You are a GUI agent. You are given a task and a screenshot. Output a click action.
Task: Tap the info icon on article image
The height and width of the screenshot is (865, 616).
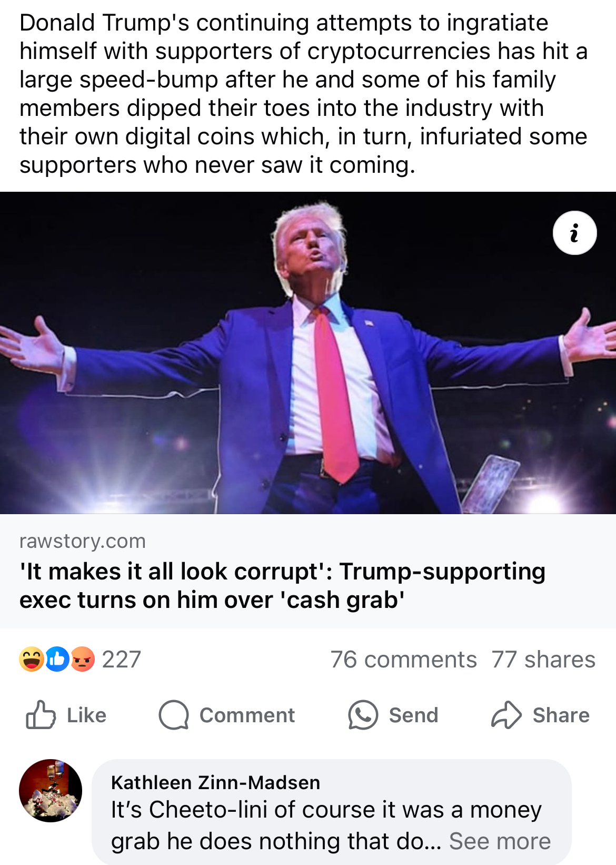574,233
